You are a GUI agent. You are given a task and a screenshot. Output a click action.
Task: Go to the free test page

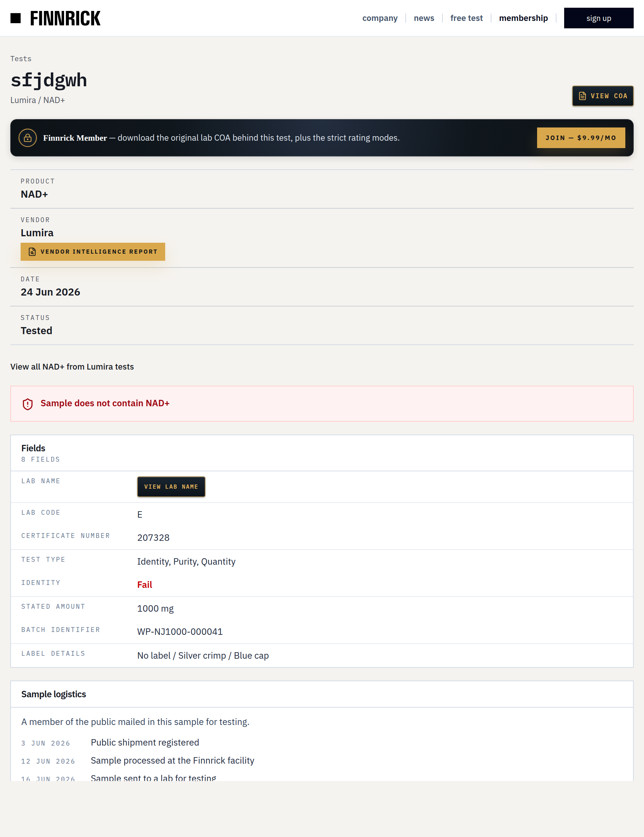tap(467, 18)
